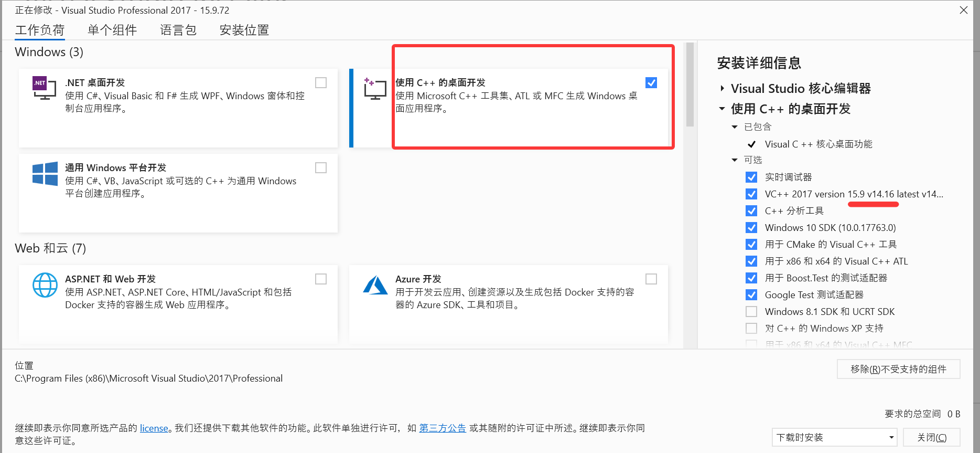Check the ASP.NET 和 Web 开发 checkbox
The width and height of the screenshot is (980, 453).
pyautogui.click(x=321, y=279)
